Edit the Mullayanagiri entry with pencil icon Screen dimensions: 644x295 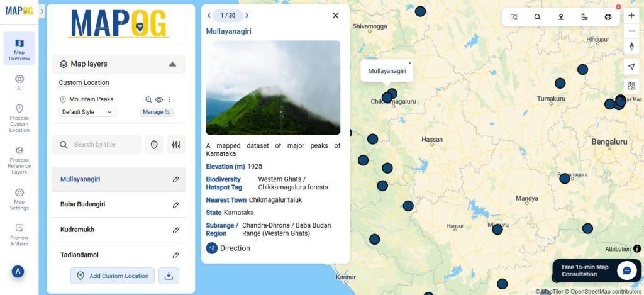click(176, 179)
